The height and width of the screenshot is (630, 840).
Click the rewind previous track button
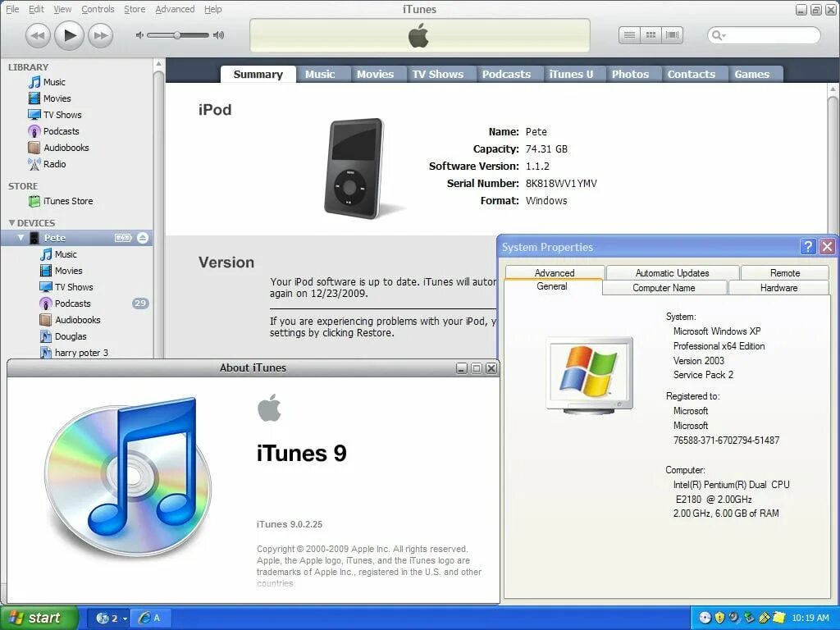point(38,36)
